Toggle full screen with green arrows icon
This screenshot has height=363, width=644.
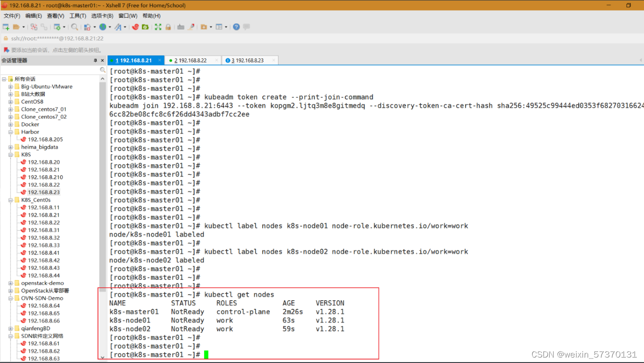click(x=158, y=27)
